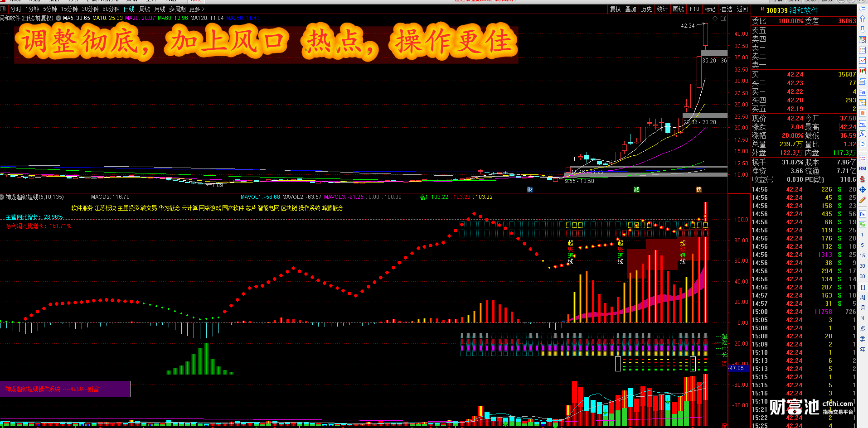Click the blue four-way move arrows icon
868x428 pixels.
pos(862,189)
